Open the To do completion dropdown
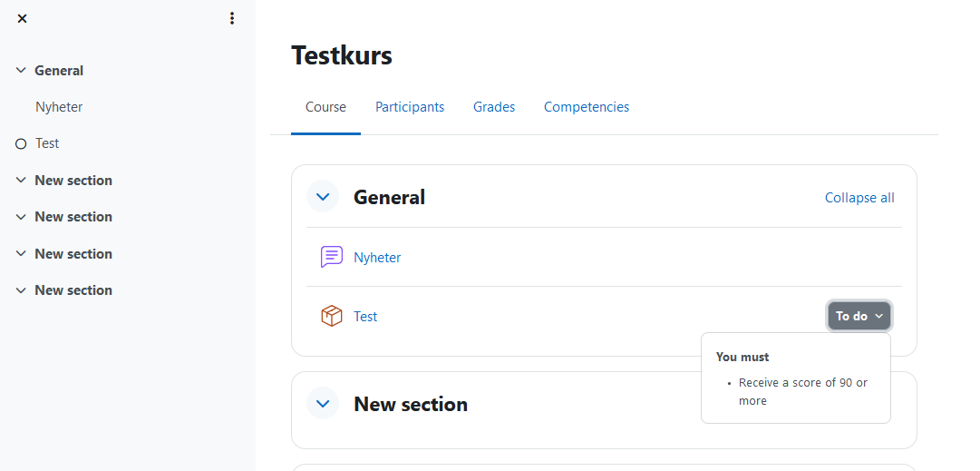The width and height of the screenshot is (980, 471). 859,316
